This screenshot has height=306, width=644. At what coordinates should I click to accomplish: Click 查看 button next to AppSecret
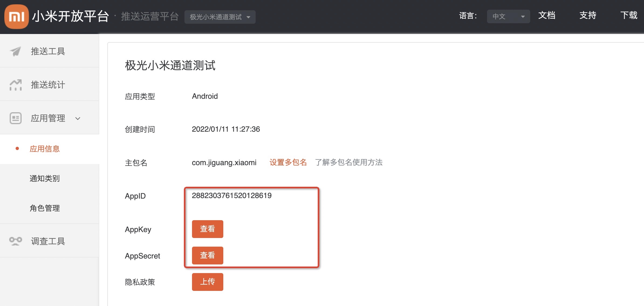[207, 256]
